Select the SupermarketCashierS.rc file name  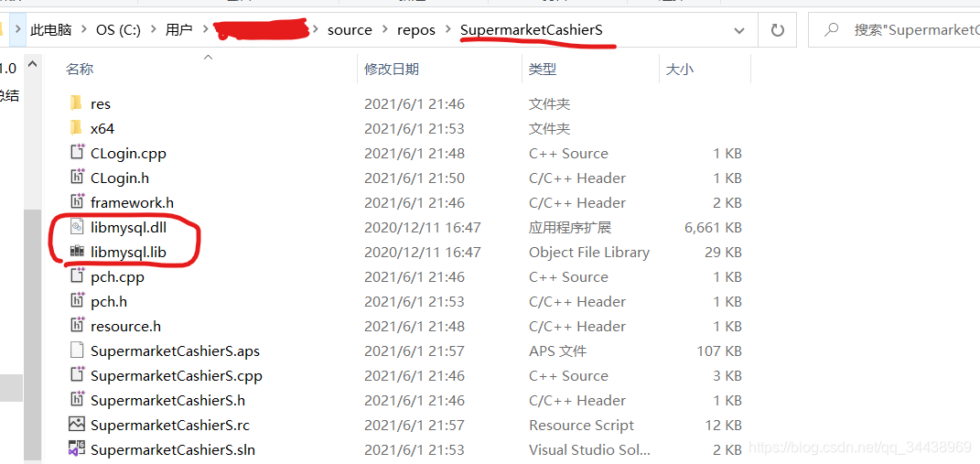170,425
